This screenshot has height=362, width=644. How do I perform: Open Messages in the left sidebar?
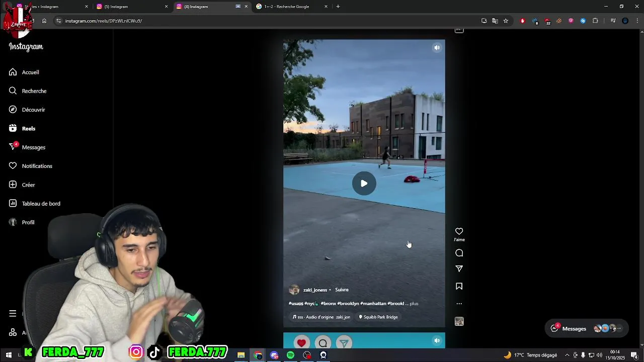pos(27,147)
